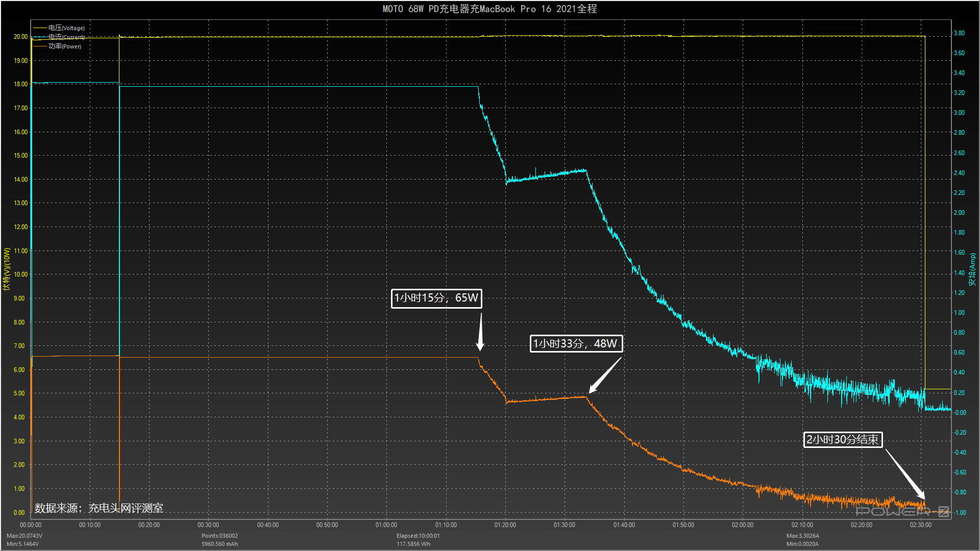Image resolution: width=980 pixels, height=551 pixels.
Task: Click the 15.00 tick on the left axis
Action: [20, 156]
